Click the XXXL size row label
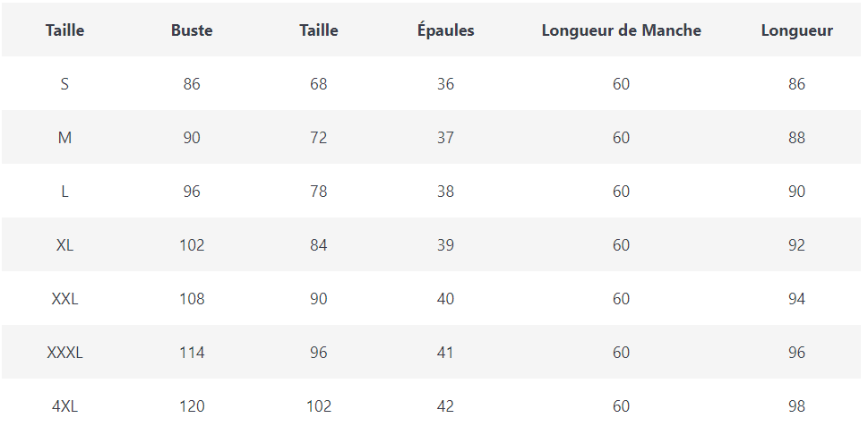This screenshot has height=435, width=868. pos(64,353)
